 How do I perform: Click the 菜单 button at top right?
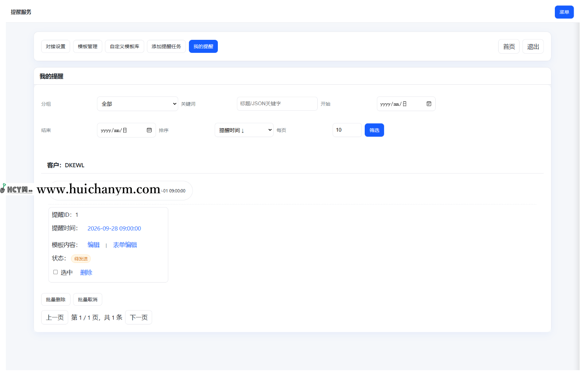click(x=564, y=12)
